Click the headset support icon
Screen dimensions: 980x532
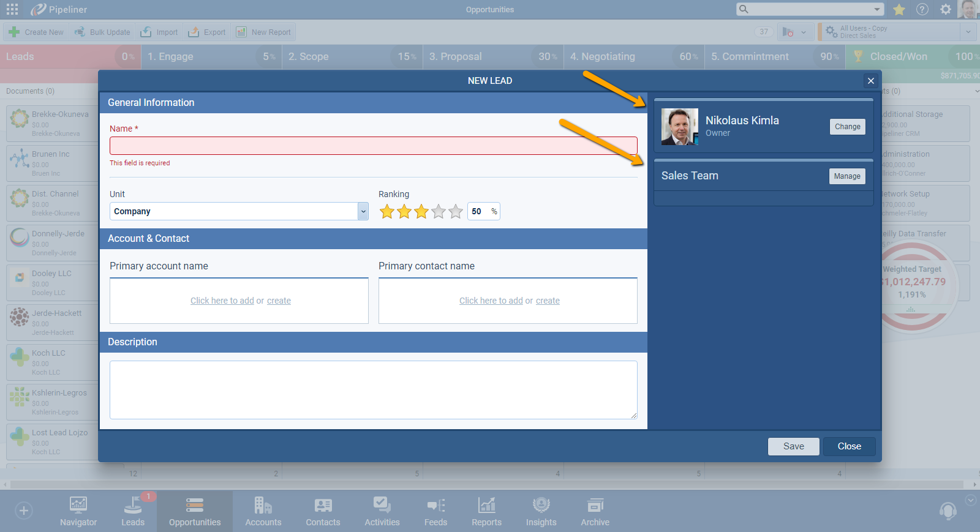[x=948, y=511]
